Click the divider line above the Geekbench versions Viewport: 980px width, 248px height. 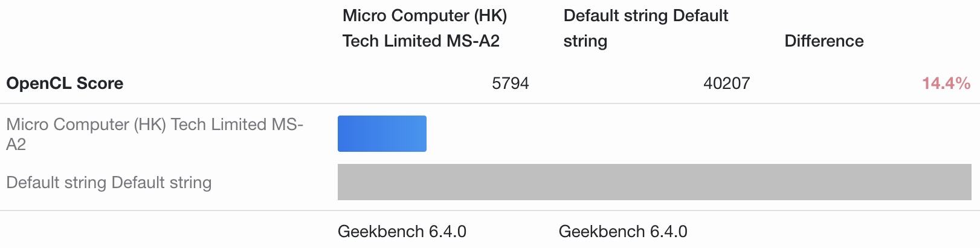(489, 210)
